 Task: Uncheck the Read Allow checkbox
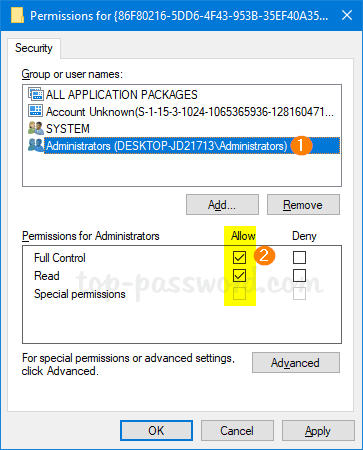pos(239,275)
